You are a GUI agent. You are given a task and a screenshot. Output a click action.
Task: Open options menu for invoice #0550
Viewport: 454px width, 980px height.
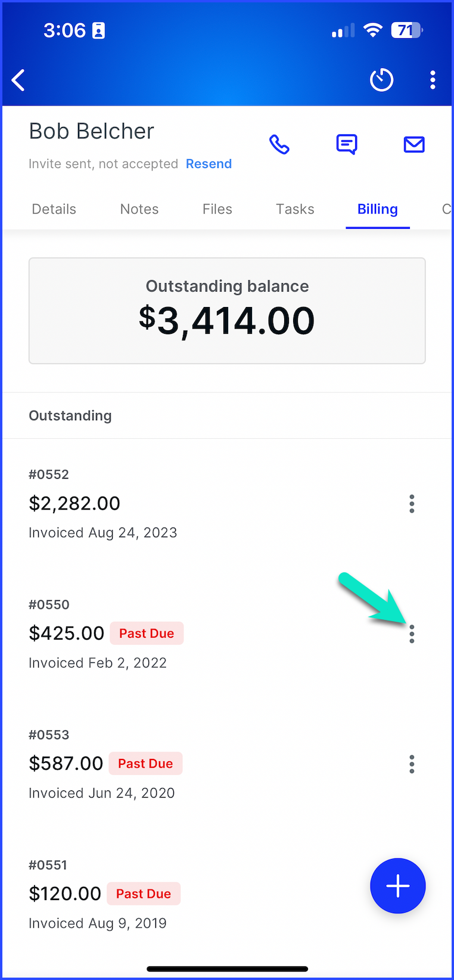coord(412,634)
